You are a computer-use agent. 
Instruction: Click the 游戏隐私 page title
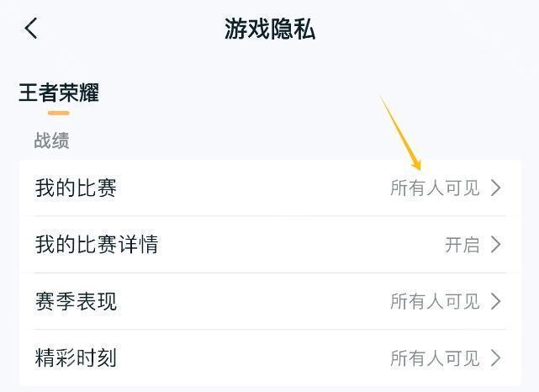tap(269, 29)
